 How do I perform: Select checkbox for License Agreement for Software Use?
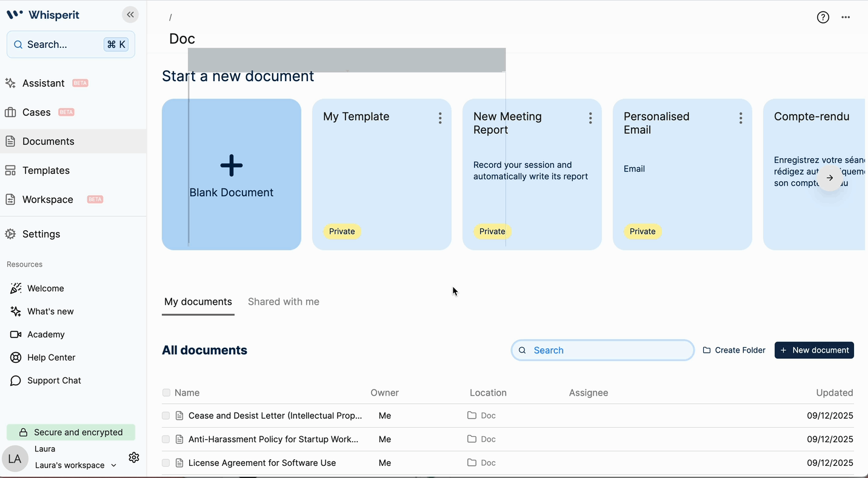166,463
